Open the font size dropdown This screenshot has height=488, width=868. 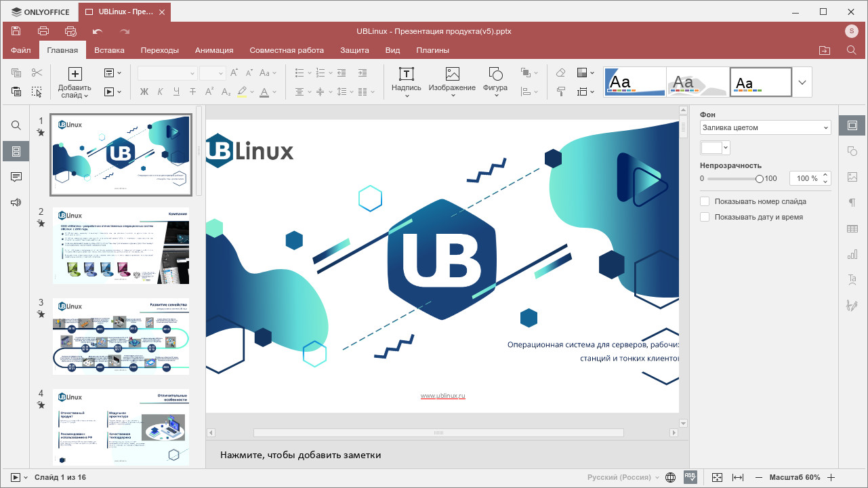click(212, 73)
